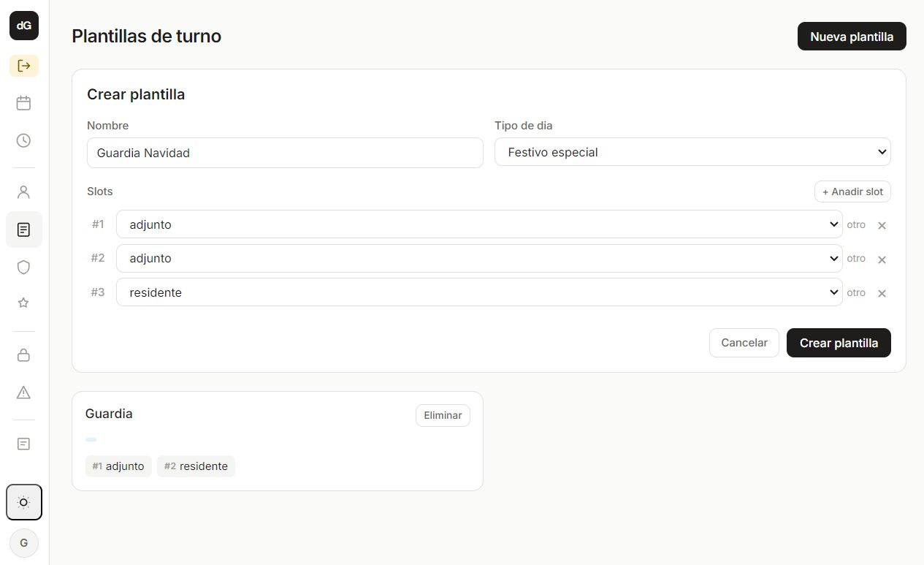924x565 pixels.
Task: Select the clock icon for time tracking
Action: tap(23, 140)
